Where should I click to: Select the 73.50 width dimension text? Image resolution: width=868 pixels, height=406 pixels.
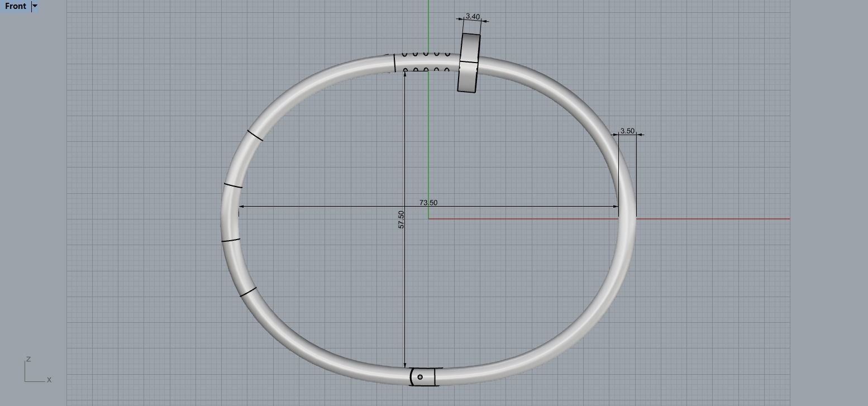(x=428, y=203)
